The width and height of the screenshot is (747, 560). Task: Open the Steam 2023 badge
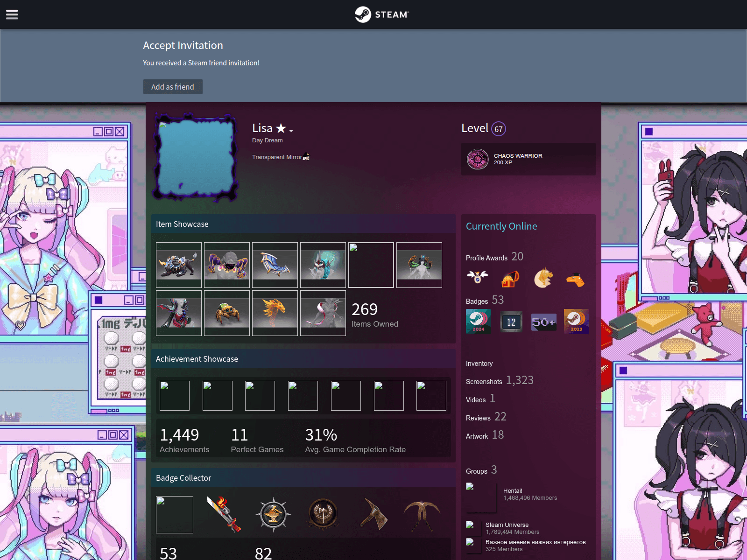point(577,322)
